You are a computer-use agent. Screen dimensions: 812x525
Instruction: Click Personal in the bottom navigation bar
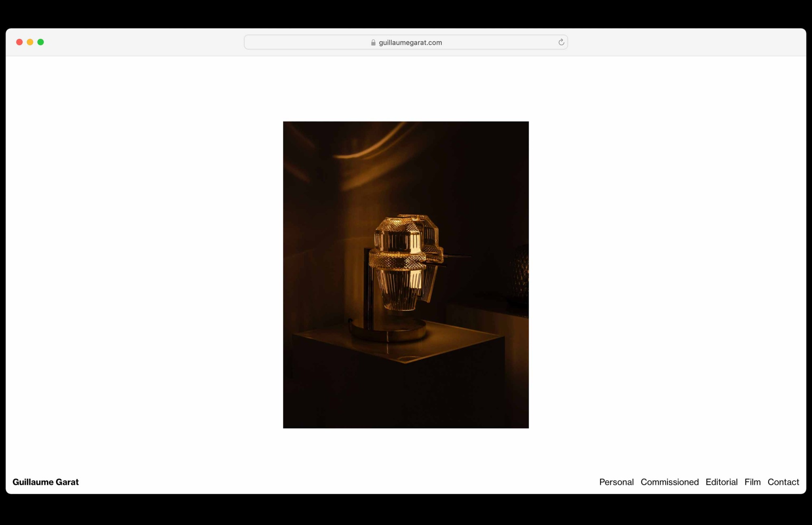pyautogui.click(x=616, y=482)
